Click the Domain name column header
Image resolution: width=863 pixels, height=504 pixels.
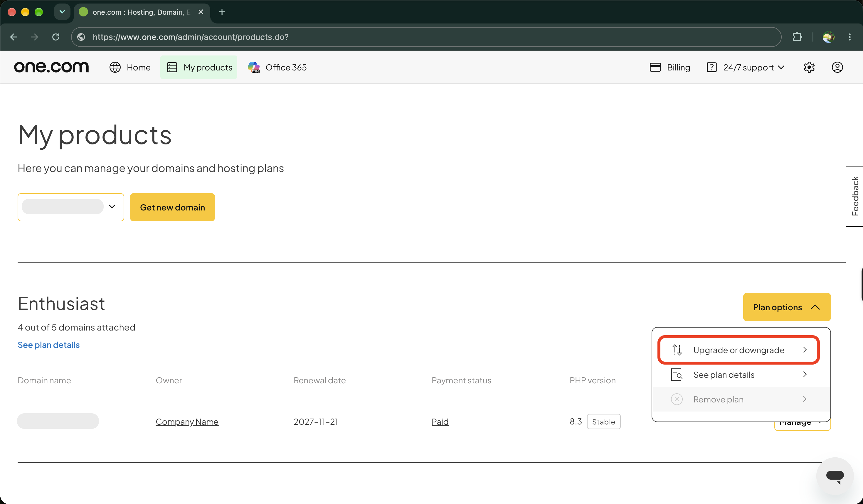pyautogui.click(x=44, y=380)
